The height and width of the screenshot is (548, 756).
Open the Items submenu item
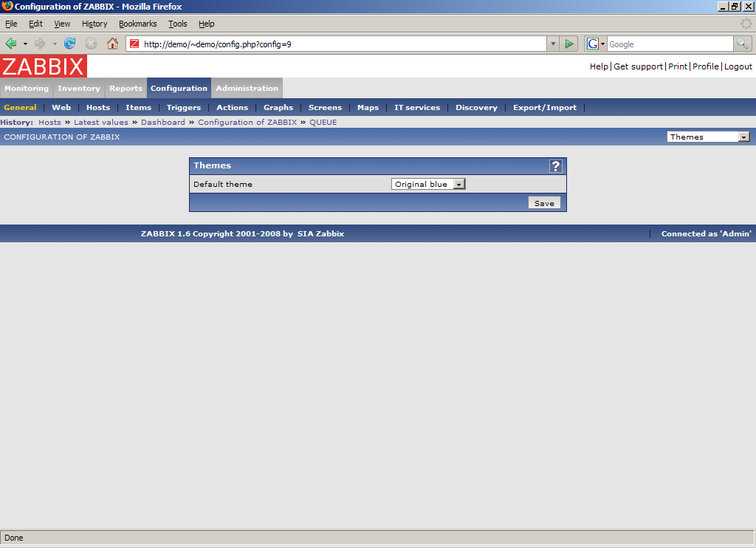(x=138, y=108)
